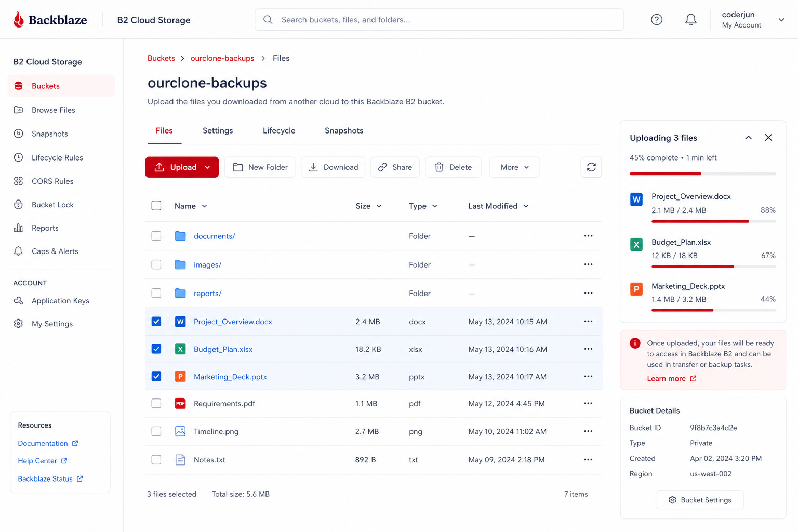Click the Excel icon in Budget_Plan.xlsx file row

pyautogui.click(x=180, y=349)
